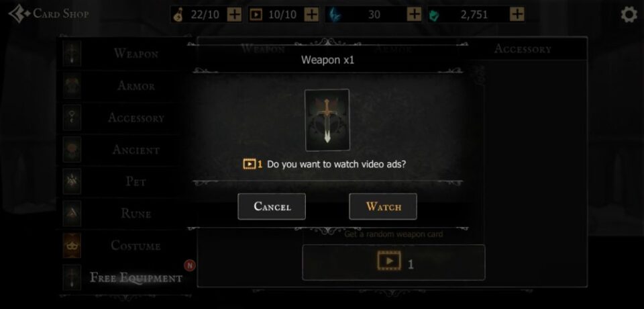This screenshot has width=644, height=309.
Task: Click the video ticket purchase button
Action: click(x=394, y=263)
